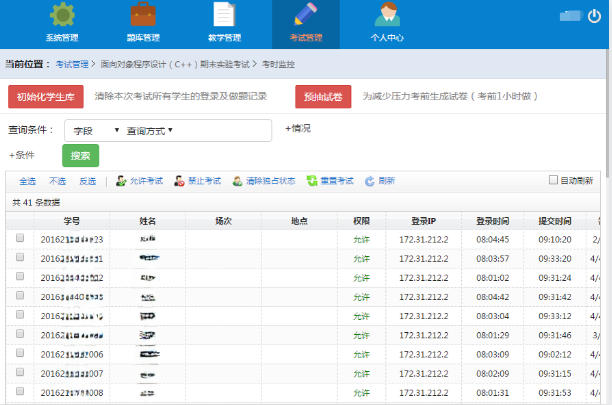Open 题库管理 briefcase icon

pos(143,17)
